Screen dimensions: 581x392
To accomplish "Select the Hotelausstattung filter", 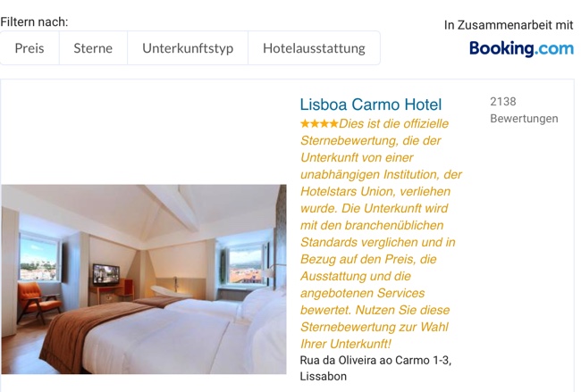I will 315,48.
